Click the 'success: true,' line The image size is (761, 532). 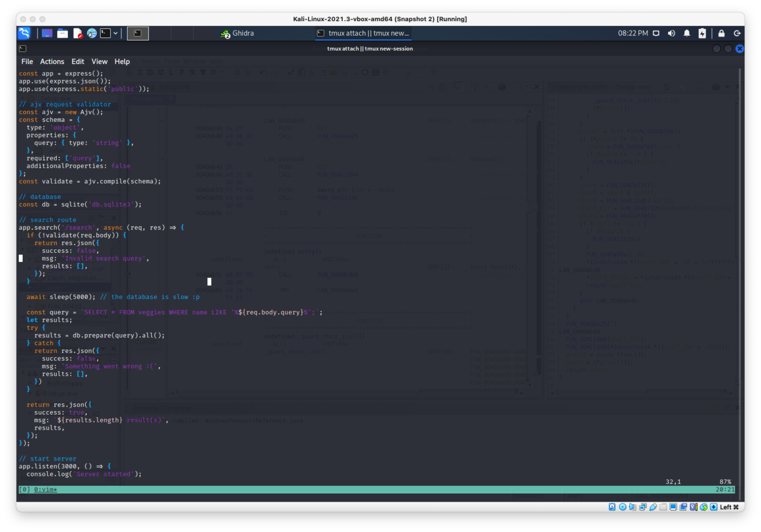click(x=61, y=413)
